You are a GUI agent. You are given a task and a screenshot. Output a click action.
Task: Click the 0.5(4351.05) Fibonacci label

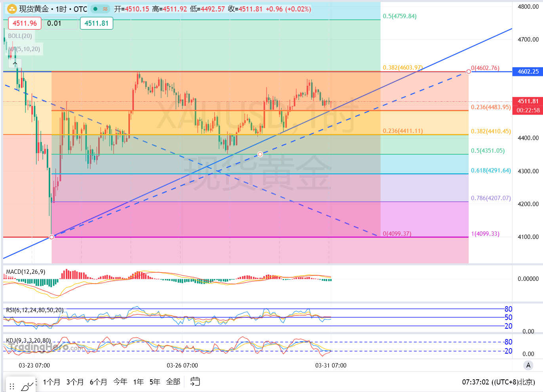[488, 151]
